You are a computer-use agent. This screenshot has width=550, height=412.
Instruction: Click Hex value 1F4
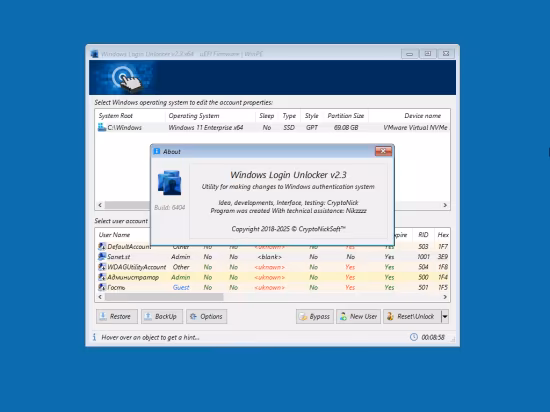click(x=443, y=277)
